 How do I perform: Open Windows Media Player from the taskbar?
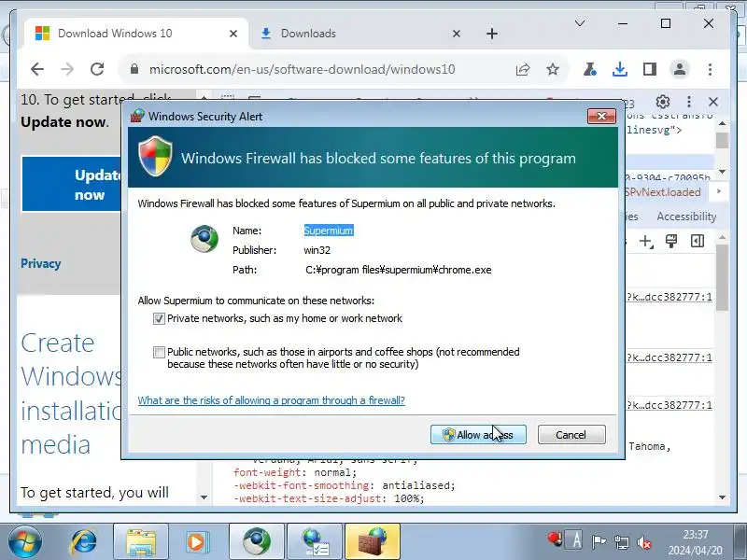pos(196,542)
